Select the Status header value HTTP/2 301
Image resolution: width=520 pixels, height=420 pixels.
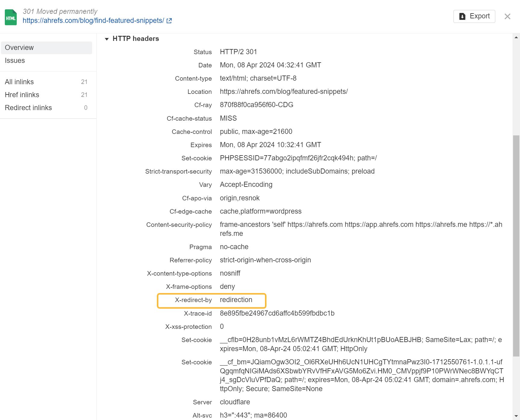(238, 52)
